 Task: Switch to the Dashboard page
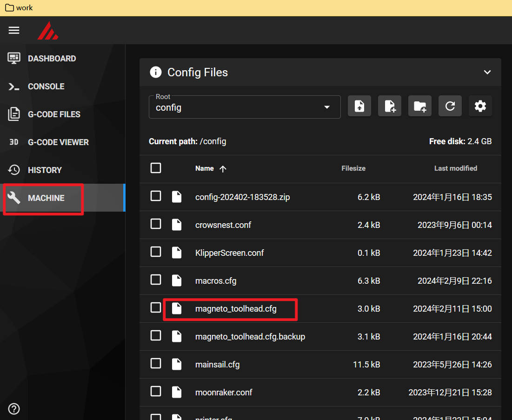[x=52, y=58]
